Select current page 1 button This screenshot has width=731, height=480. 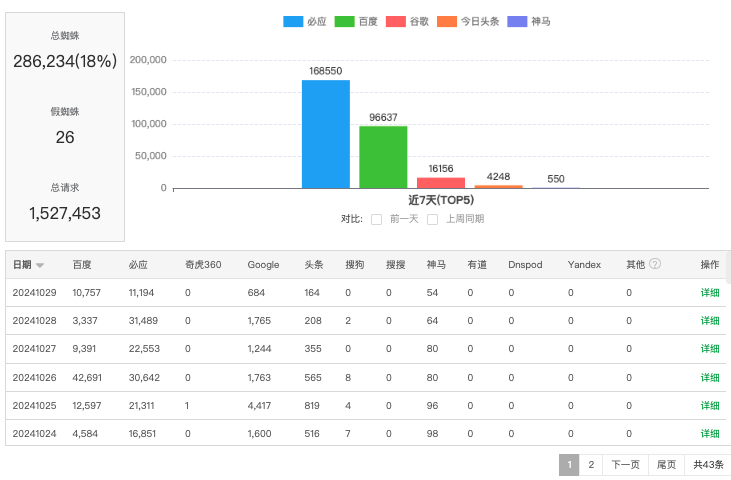pos(568,465)
